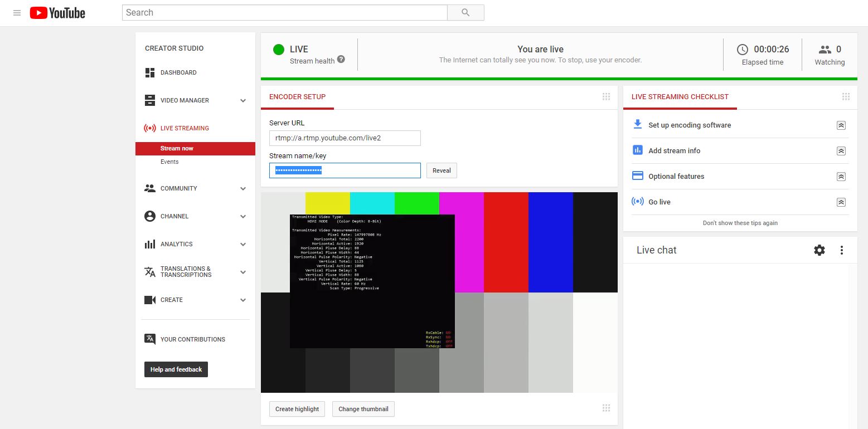Click the download icon for encoding software
Screen dimensions: 868x429
tap(637, 124)
